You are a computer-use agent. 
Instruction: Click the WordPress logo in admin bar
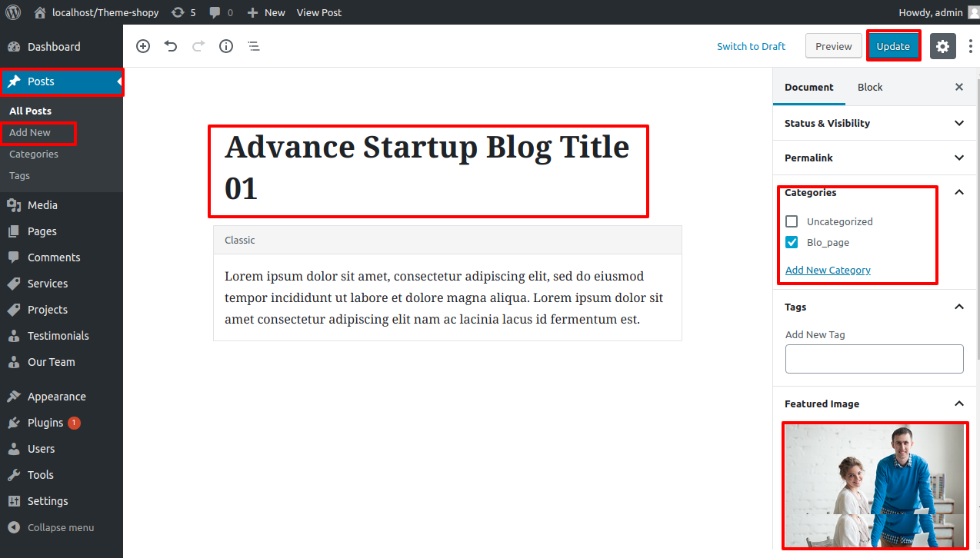13,12
